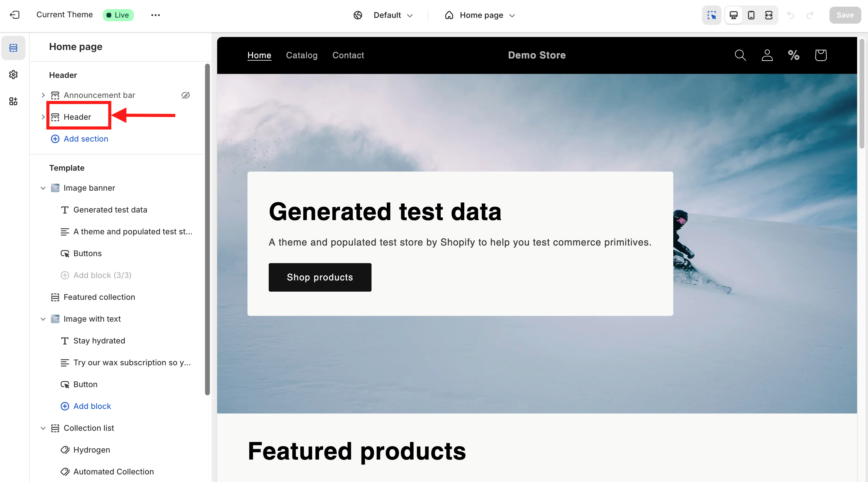Click the globe market icon next to Default
The image size is (868, 482).
tap(358, 15)
